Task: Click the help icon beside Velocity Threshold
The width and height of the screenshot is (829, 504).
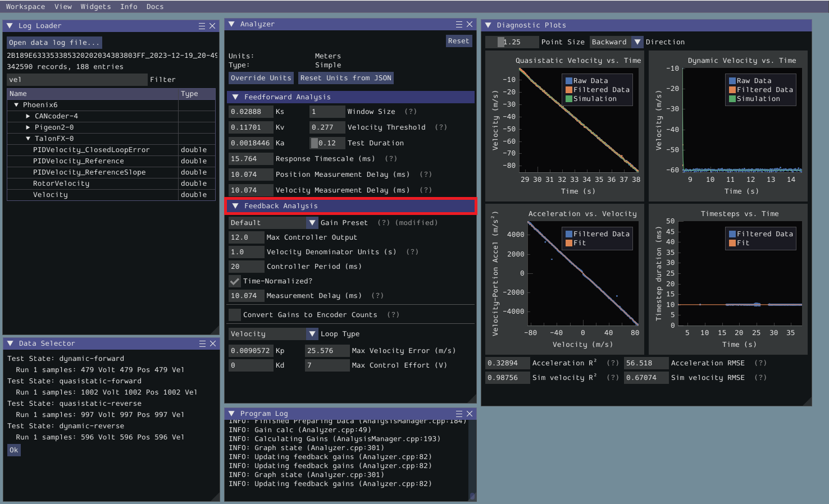Action: tap(440, 127)
